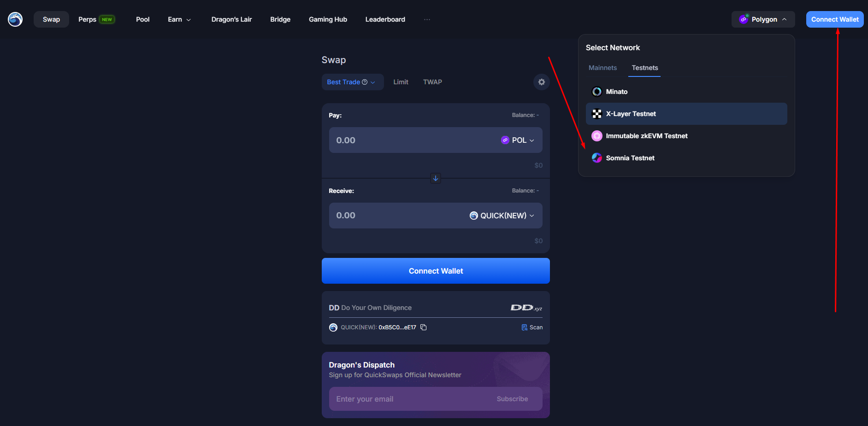Click Connect Wallet in the header
The width and height of the screenshot is (868, 426).
tap(834, 19)
